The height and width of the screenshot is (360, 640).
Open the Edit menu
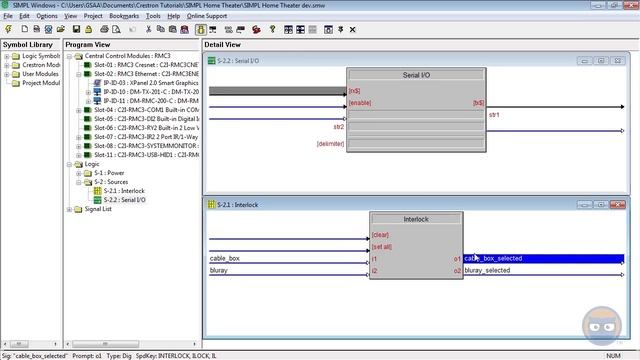coord(24,16)
